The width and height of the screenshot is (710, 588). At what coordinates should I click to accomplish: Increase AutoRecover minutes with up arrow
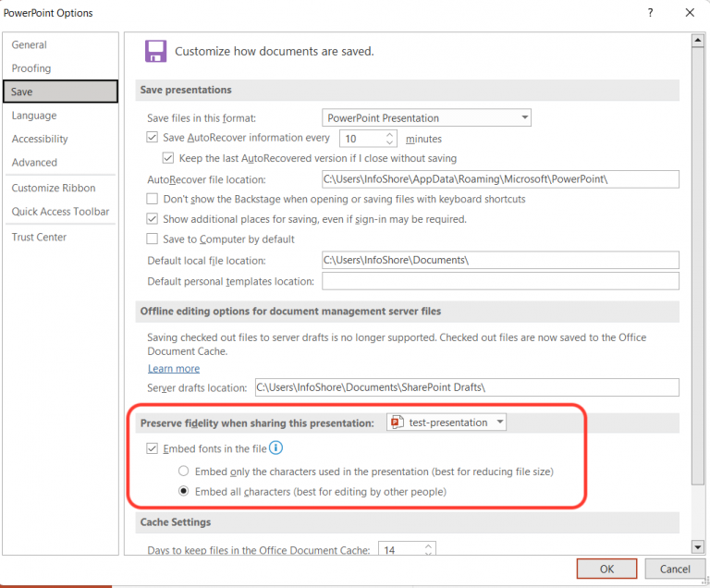pyautogui.click(x=390, y=134)
